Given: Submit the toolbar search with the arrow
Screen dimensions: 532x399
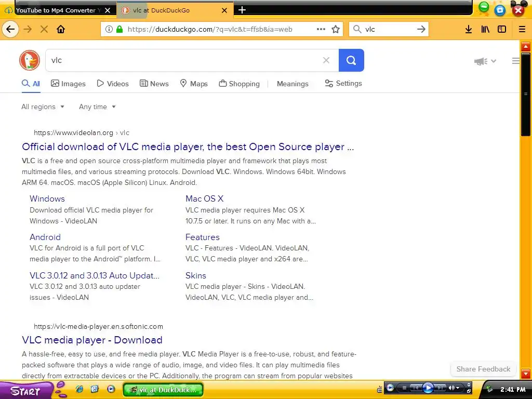Looking at the screenshot, I should click(421, 29).
